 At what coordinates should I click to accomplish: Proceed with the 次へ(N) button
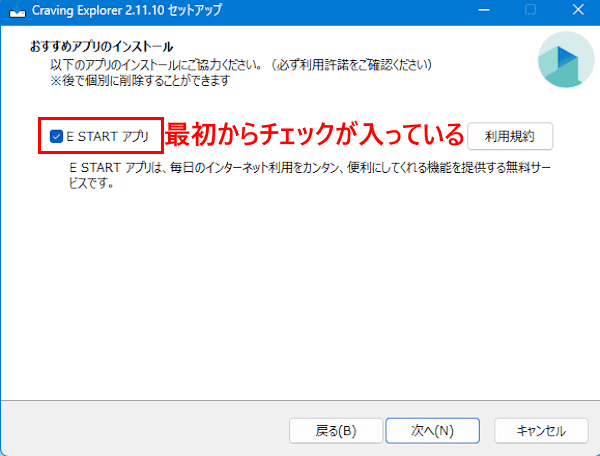[432, 431]
